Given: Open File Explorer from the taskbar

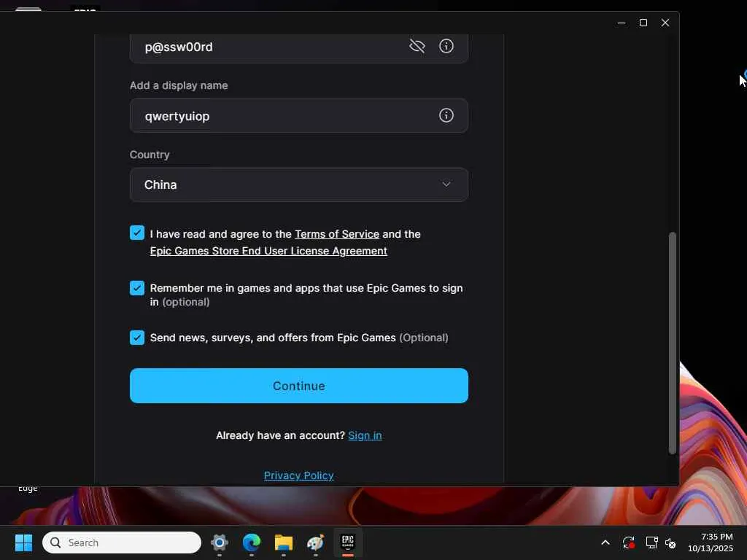Looking at the screenshot, I should click(x=284, y=542).
